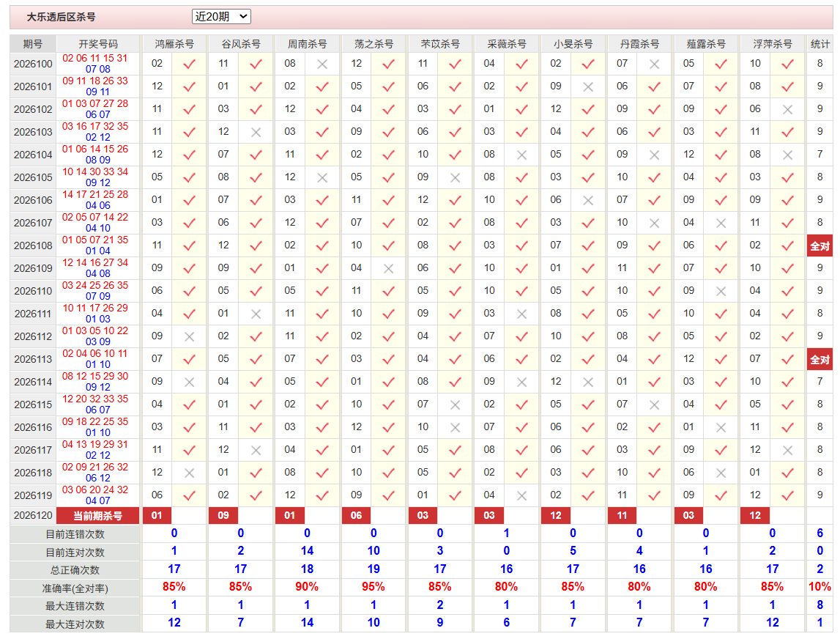
Task: Click the gray X for 周南杀号 row 2026100
Action: [x=322, y=64]
